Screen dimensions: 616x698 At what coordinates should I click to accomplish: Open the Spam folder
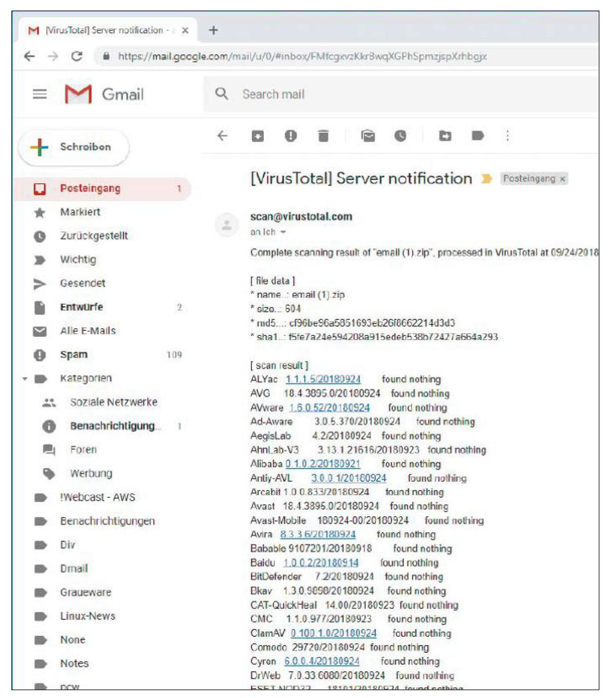click(102, 355)
